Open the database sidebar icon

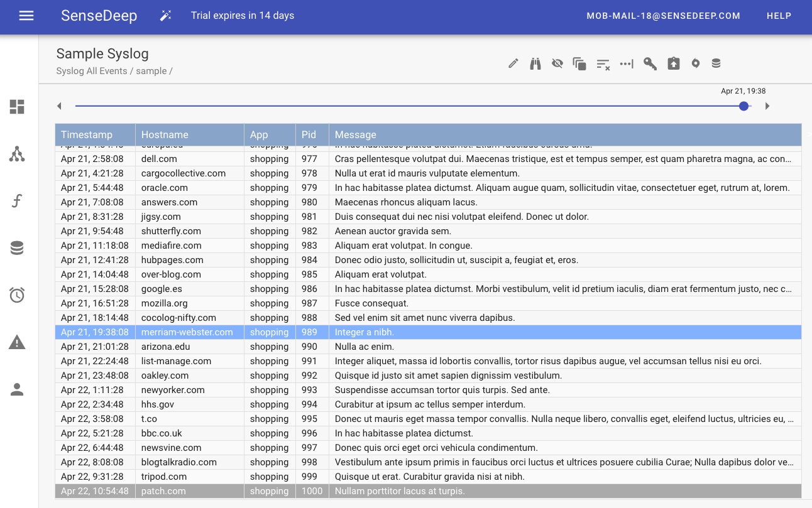(17, 248)
